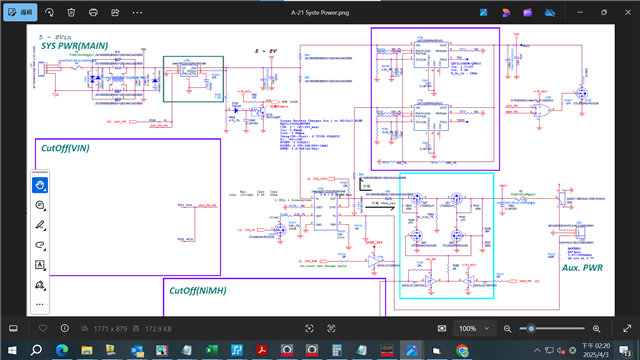Click the zoom slider handle
The image size is (640, 360).
click(x=531, y=329)
